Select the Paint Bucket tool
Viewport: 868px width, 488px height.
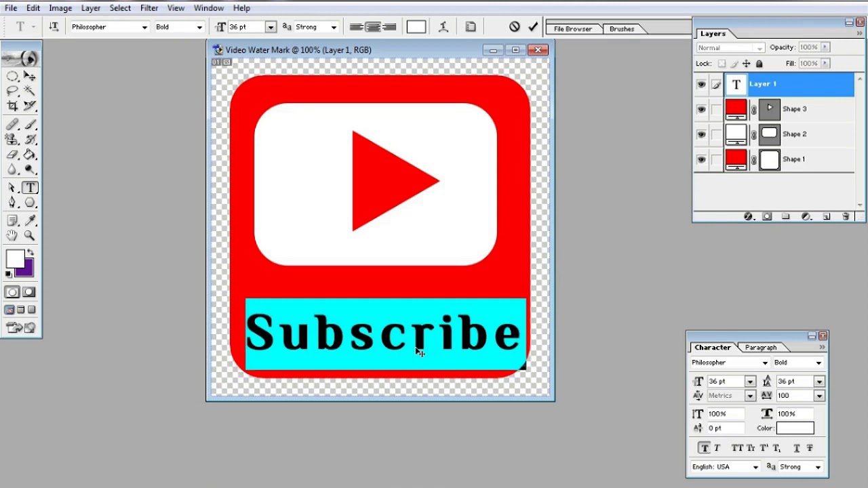(x=30, y=155)
